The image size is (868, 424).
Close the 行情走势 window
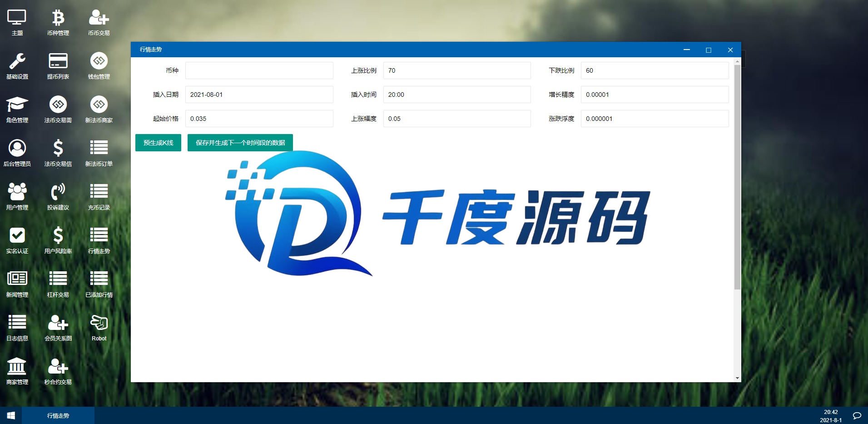730,50
